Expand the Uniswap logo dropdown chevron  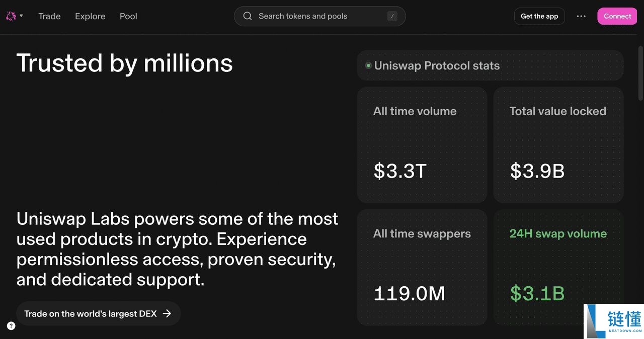pyautogui.click(x=21, y=16)
